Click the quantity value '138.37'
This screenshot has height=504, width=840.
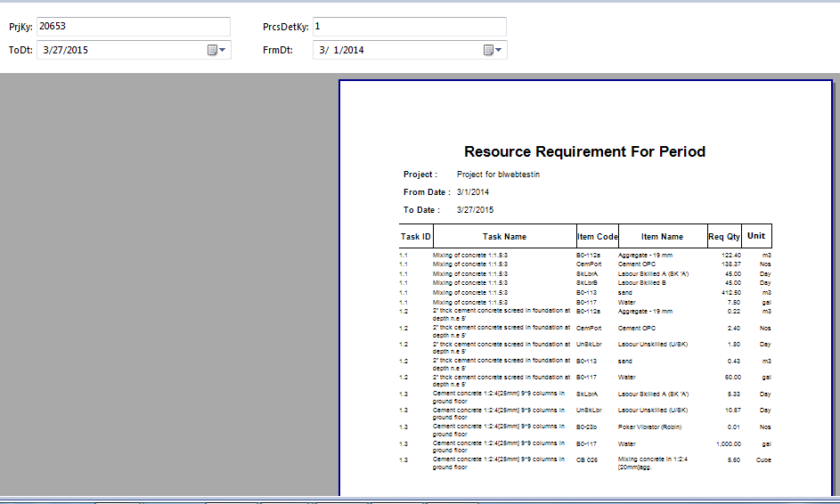pos(731,264)
